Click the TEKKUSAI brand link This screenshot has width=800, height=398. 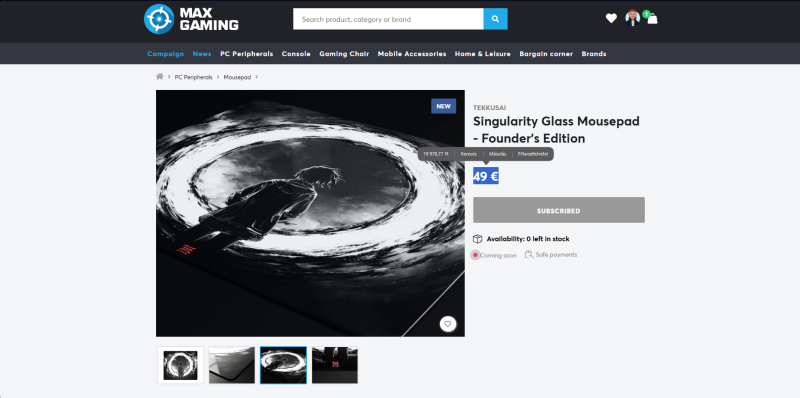pyautogui.click(x=489, y=108)
